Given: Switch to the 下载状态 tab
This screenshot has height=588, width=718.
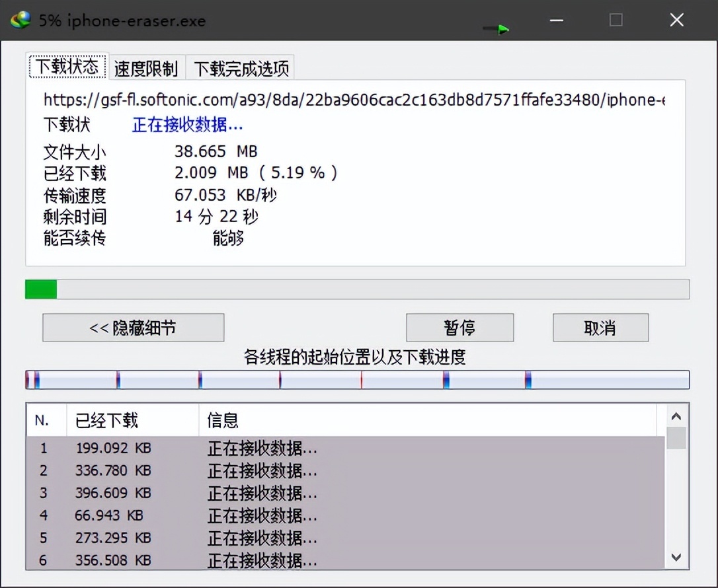Looking at the screenshot, I should click(x=67, y=66).
